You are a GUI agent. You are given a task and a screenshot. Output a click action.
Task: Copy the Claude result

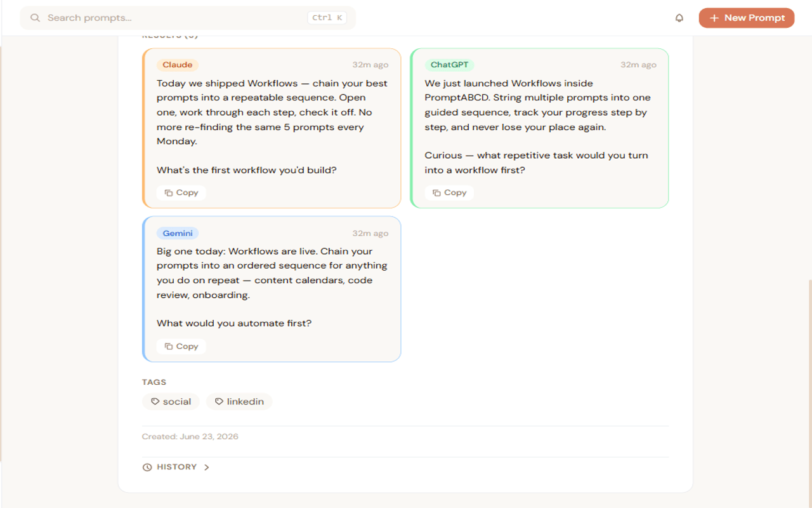(181, 192)
